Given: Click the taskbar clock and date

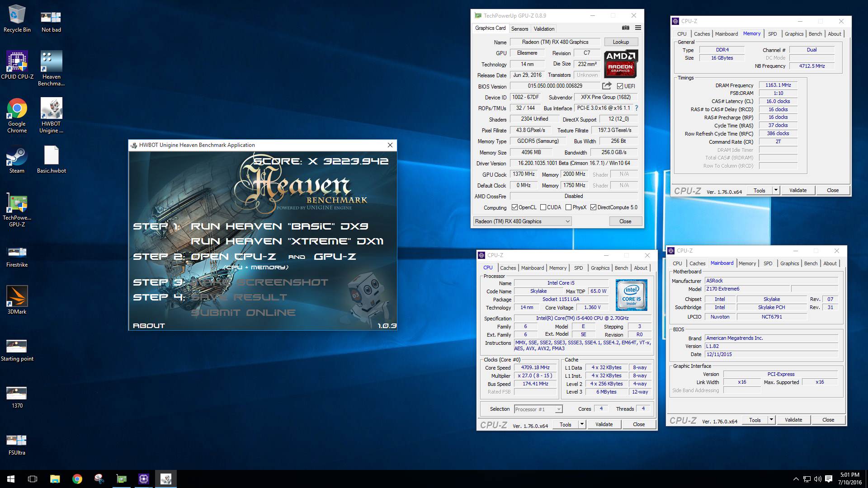Looking at the screenshot, I should tap(850, 479).
